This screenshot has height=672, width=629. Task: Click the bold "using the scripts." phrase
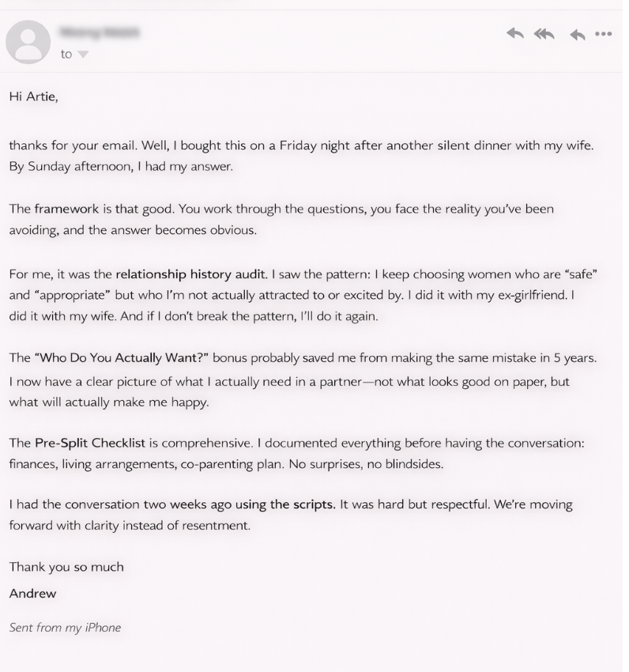283,504
